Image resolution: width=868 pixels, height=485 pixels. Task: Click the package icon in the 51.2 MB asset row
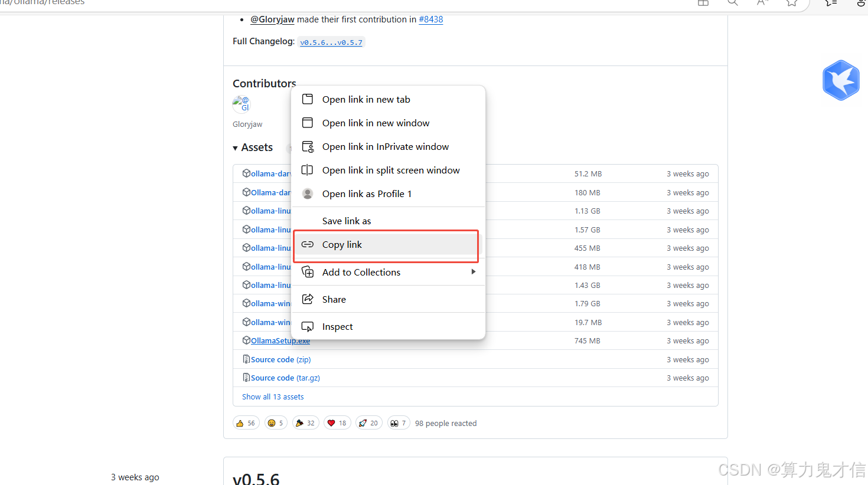coord(246,173)
